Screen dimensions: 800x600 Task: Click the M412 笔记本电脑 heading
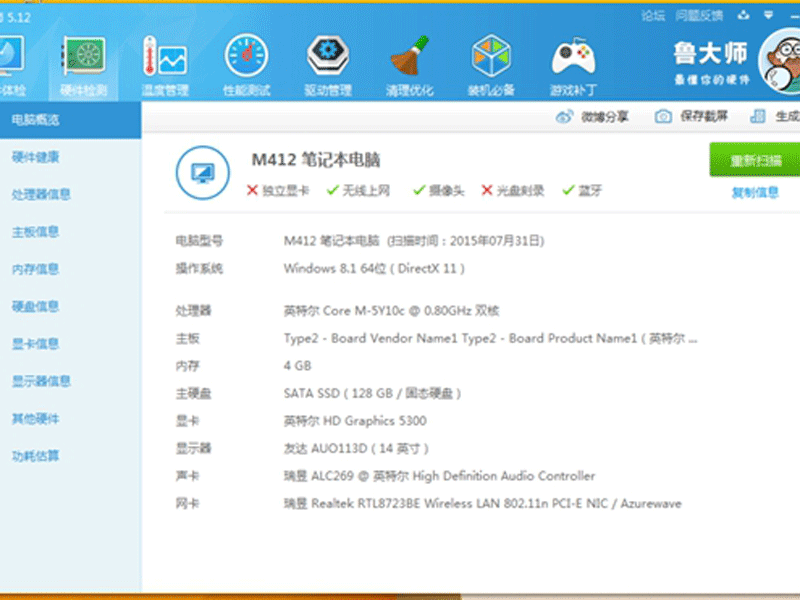click(316, 160)
